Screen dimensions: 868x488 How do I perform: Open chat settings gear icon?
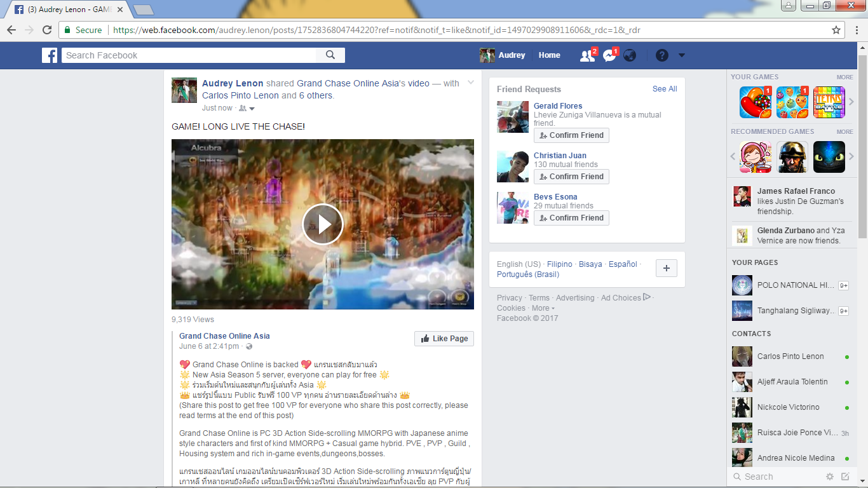click(x=829, y=477)
